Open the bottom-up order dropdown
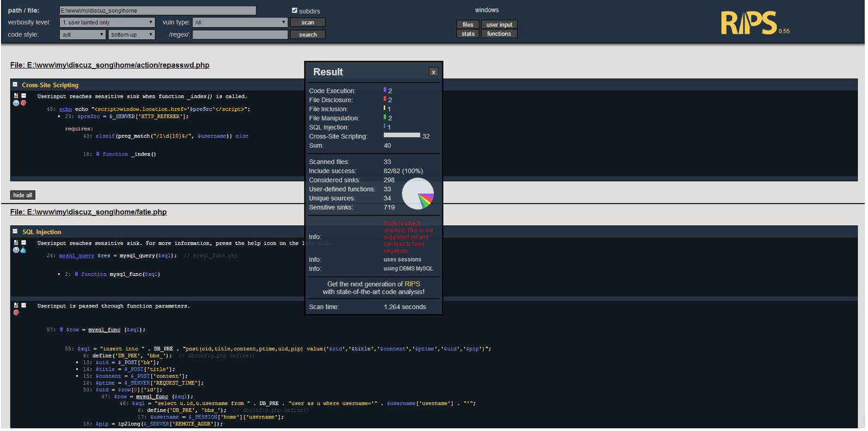Viewport: 868px width, 431px height. point(132,34)
